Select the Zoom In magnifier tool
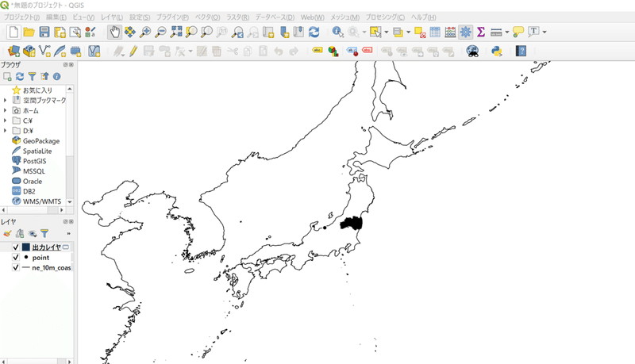Image resolution: width=635 pixels, height=364 pixels. tap(145, 32)
